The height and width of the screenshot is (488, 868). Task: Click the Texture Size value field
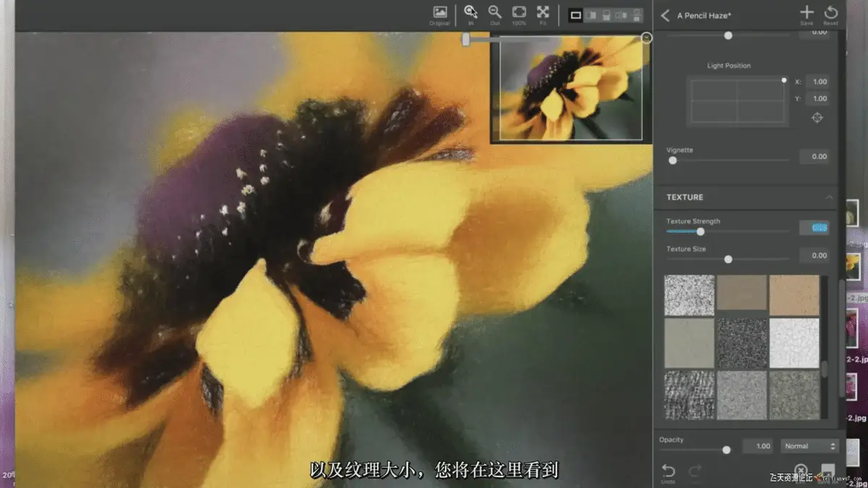tap(814, 255)
